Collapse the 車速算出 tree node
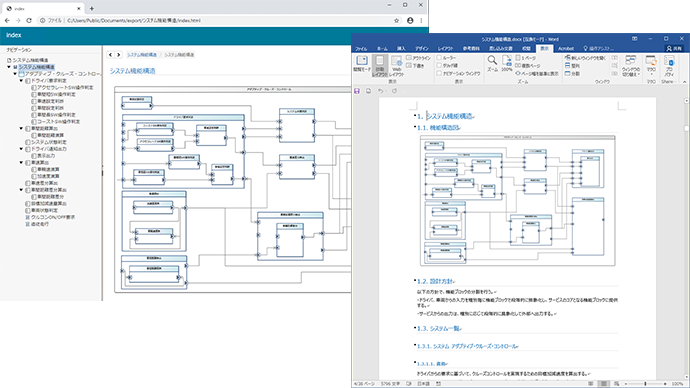The image size is (690, 388). pos(21,163)
